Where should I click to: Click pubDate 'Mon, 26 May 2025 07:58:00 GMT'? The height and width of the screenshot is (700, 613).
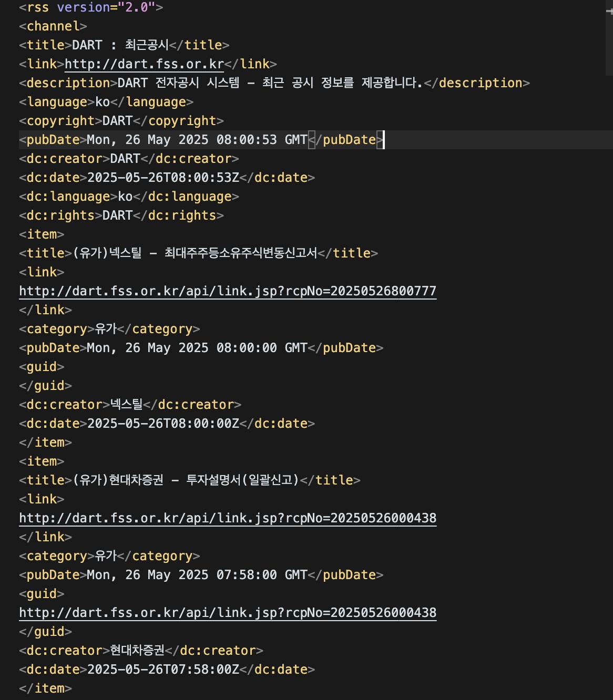point(197,575)
